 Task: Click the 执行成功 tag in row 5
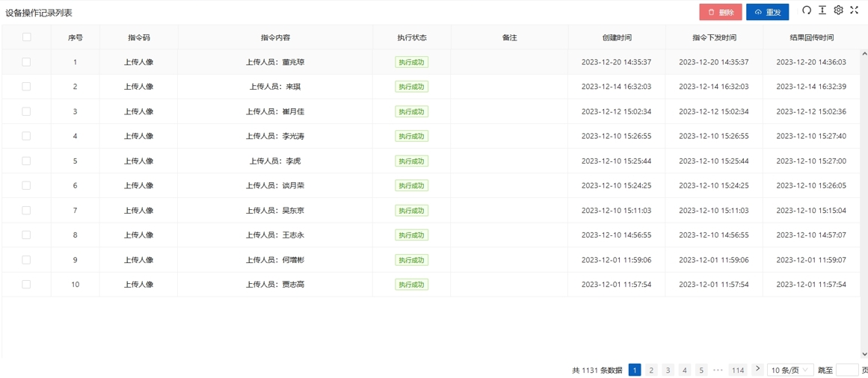[x=412, y=161]
